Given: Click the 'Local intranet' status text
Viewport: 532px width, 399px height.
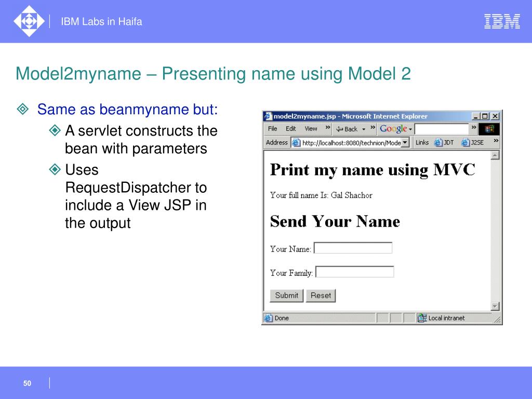Looking at the screenshot, I should pos(446,318).
